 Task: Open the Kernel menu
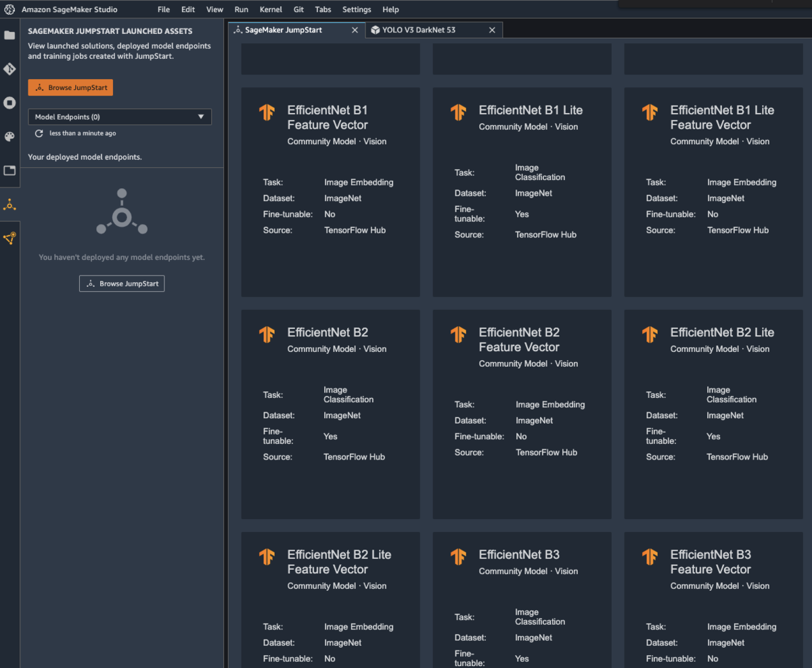(271, 9)
